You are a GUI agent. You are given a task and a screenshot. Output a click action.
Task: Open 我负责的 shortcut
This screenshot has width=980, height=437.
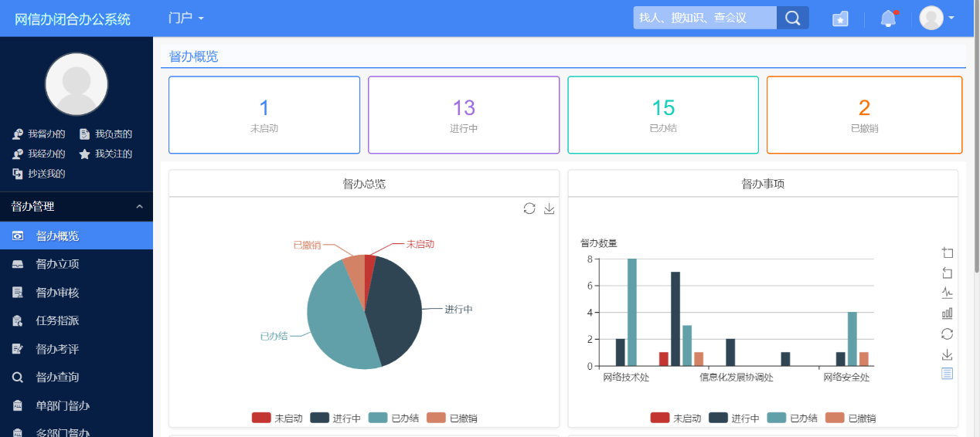click(x=106, y=134)
